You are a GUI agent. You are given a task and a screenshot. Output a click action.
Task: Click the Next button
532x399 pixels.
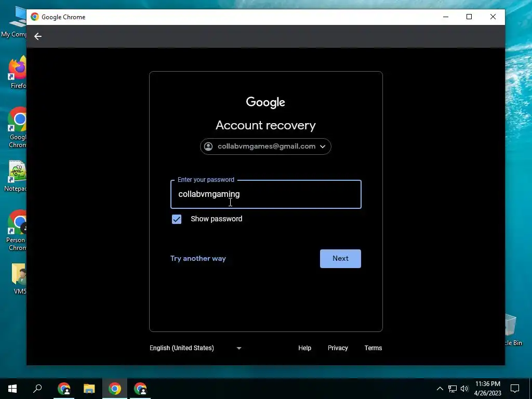pos(340,259)
